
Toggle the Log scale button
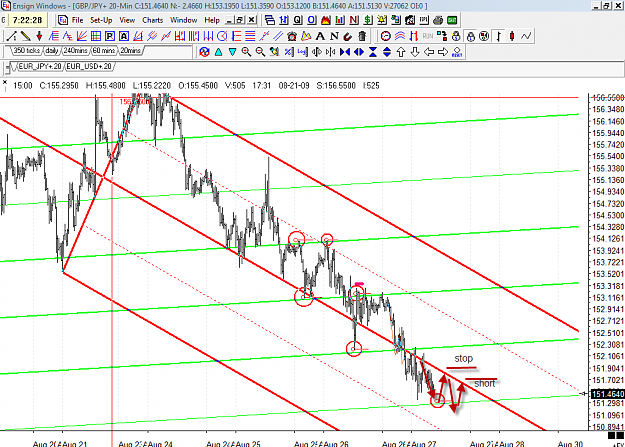(x=302, y=52)
